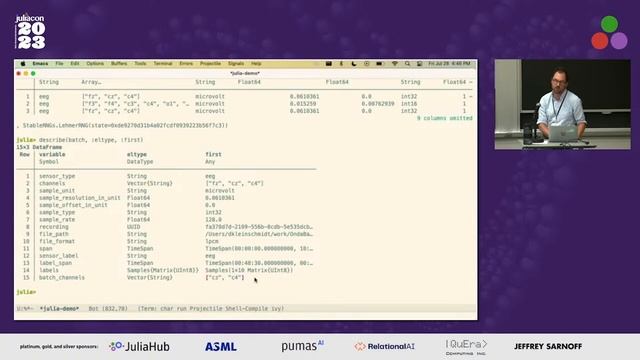This screenshot has height=360, width=640.
Task: Open the Errors menu
Action: [186, 64]
